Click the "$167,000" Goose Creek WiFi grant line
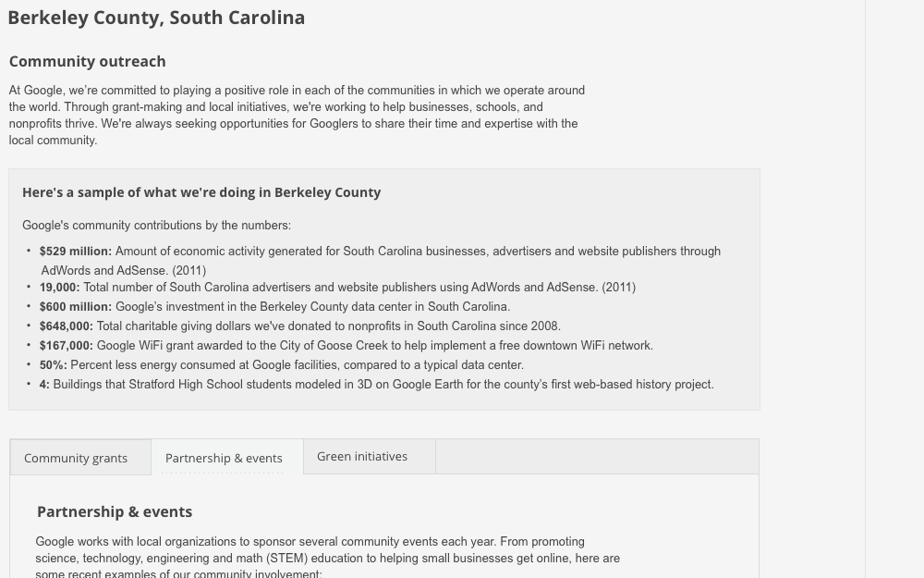Image resolution: width=924 pixels, height=578 pixels. [x=346, y=346]
